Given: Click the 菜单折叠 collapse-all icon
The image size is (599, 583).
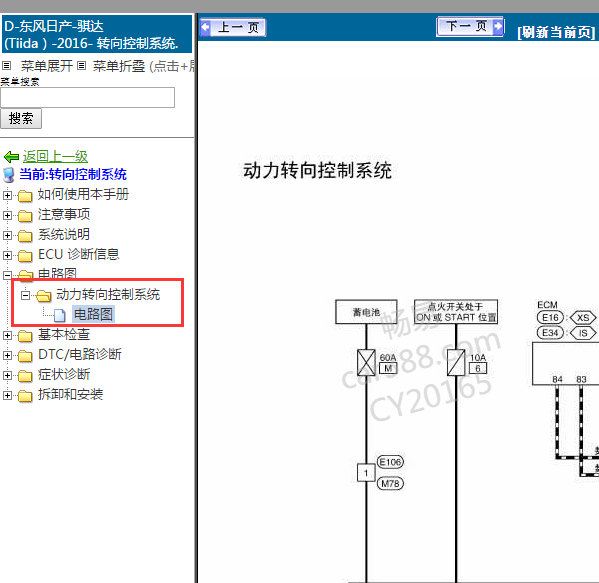Looking at the screenshot, I should point(81,66).
